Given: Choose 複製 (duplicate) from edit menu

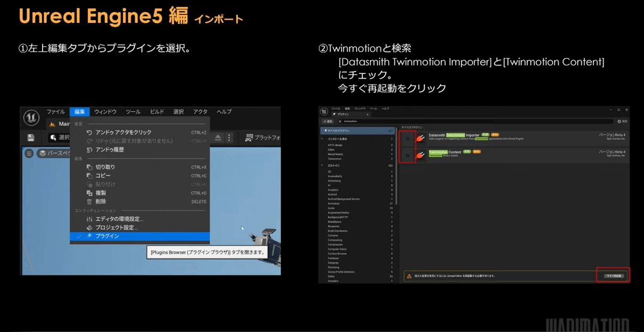Looking at the screenshot, I should tap(139, 193).
